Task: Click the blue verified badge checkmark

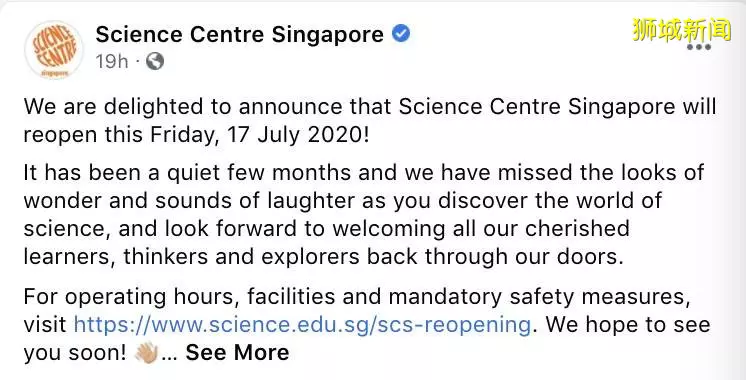Action: pos(401,34)
